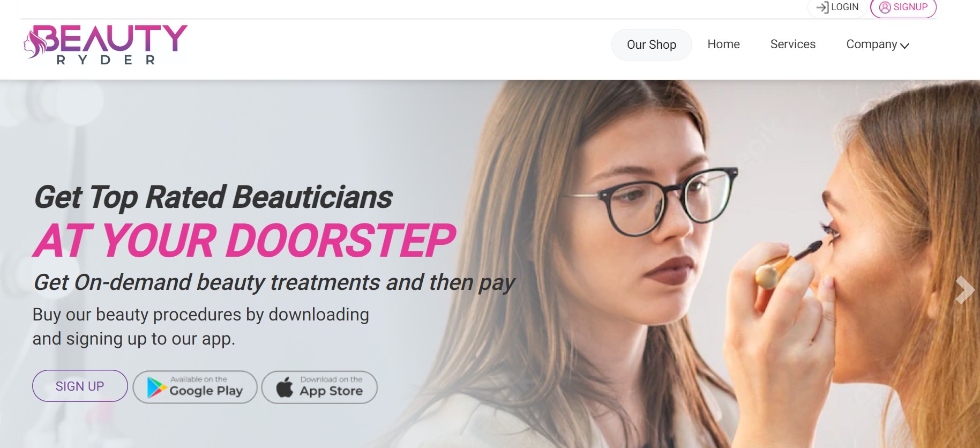This screenshot has height=448, width=980.
Task: Go to the Home page
Action: pyautogui.click(x=723, y=44)
